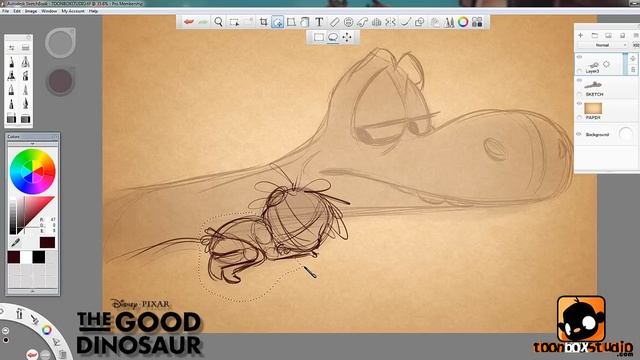Select the Layer3 layer name
Viewport: 640px width, 360px height.
[x=592, y=71]
